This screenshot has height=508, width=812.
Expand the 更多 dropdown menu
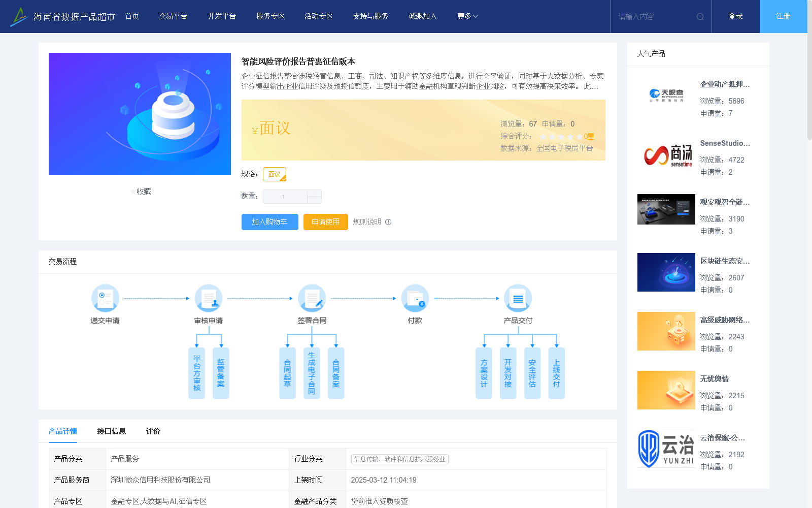coord(467,16)
